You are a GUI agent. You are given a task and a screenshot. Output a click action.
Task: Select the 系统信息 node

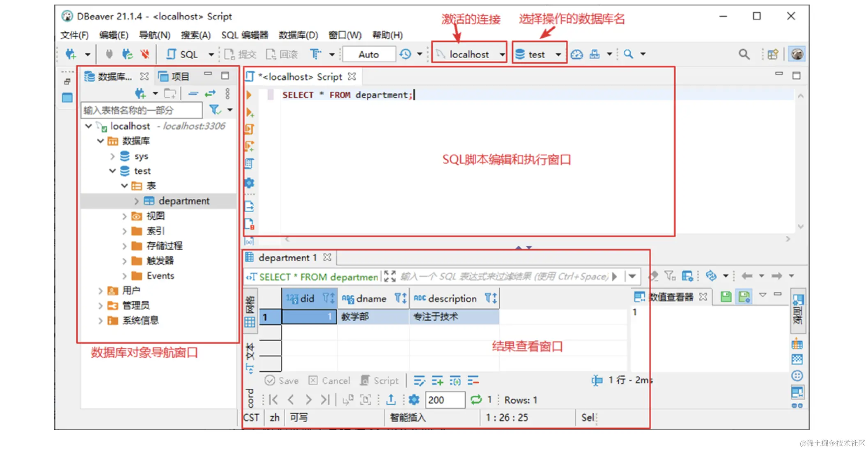click(140, 320)
